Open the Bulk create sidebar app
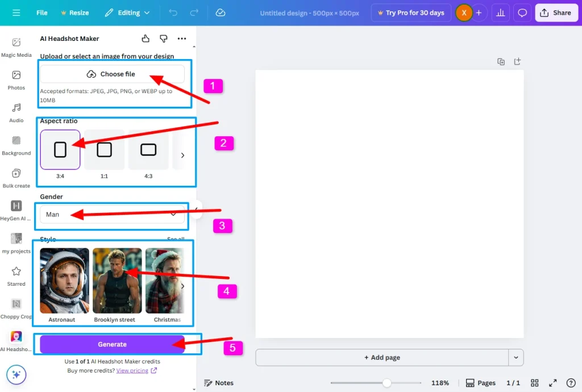Viewport: 582px width, 392px height. pyautogui.click(x=16, y=178)
